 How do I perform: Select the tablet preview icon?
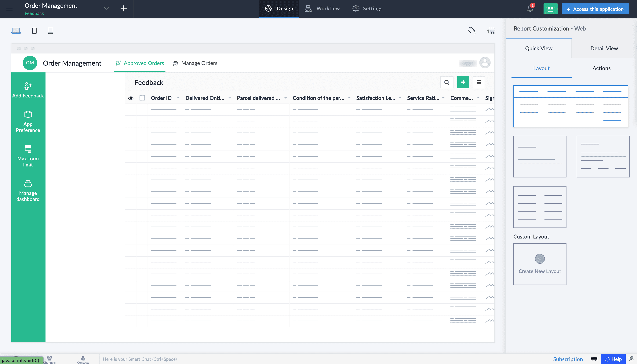point(50,31)
